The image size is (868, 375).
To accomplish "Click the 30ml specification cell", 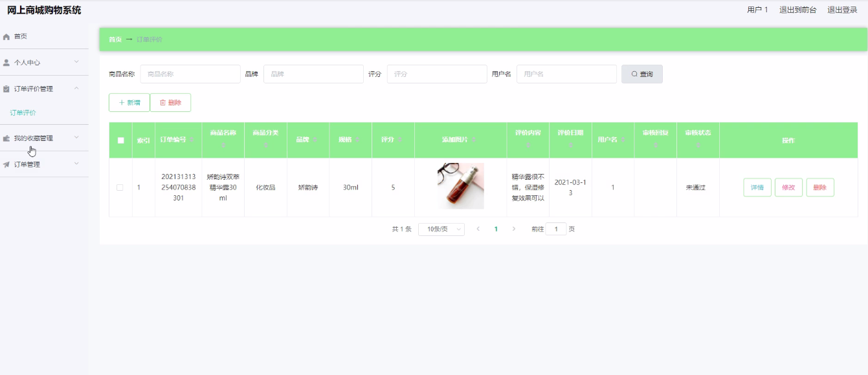I will tap(350, 187).
